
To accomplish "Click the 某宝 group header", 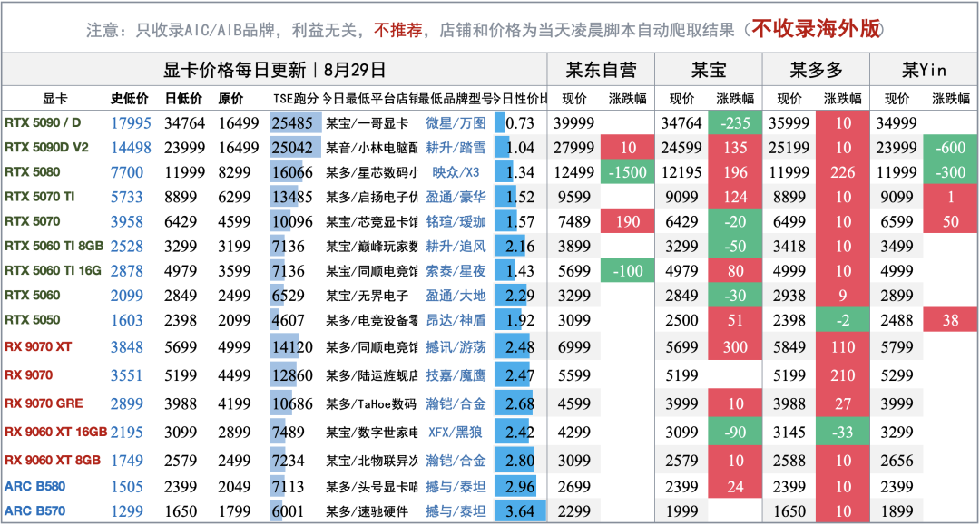I will (708, 70).
